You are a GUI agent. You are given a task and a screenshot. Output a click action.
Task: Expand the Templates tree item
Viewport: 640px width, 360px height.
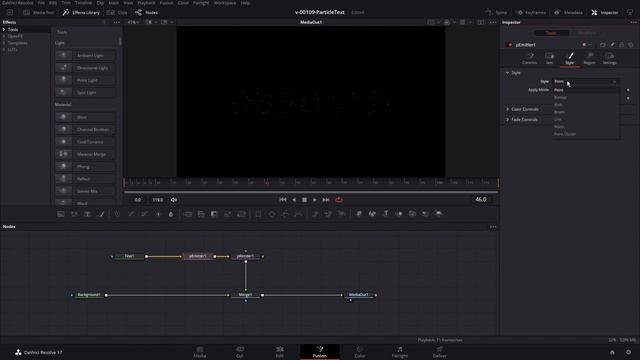4,43
